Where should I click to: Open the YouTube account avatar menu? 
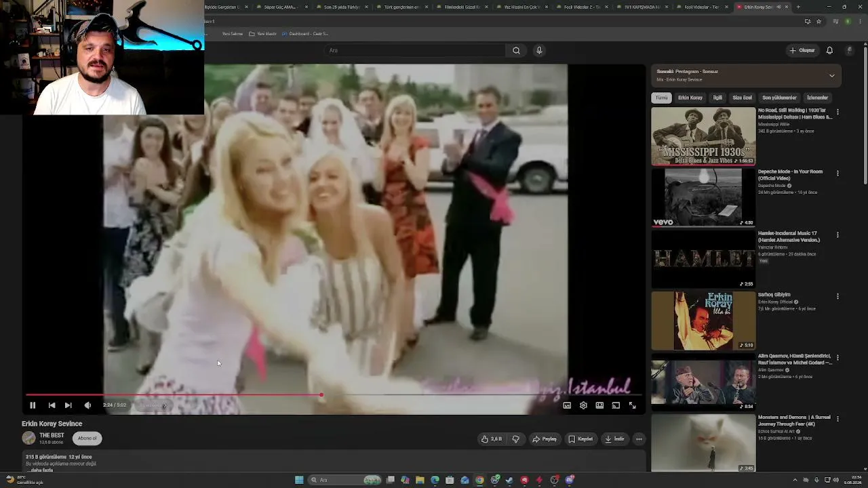click(848, 50)
